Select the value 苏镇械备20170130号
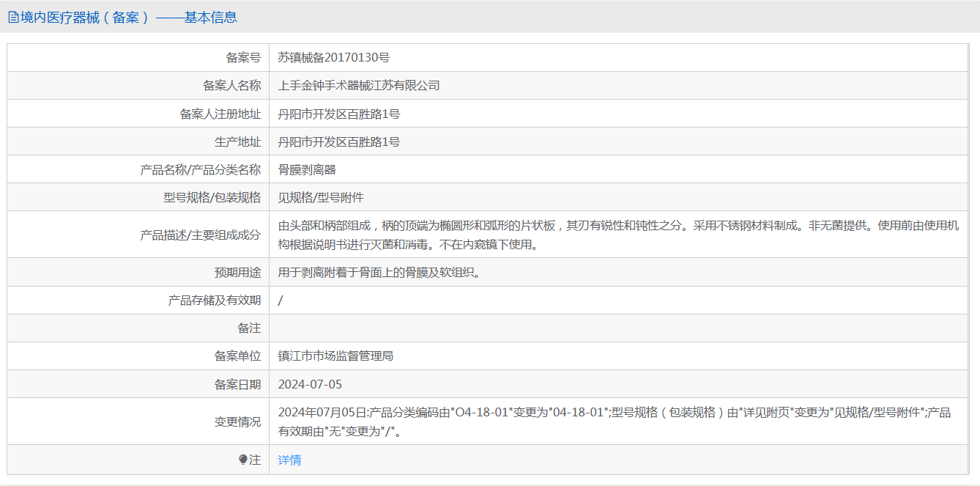980x486 pixels. click(333, 57)
